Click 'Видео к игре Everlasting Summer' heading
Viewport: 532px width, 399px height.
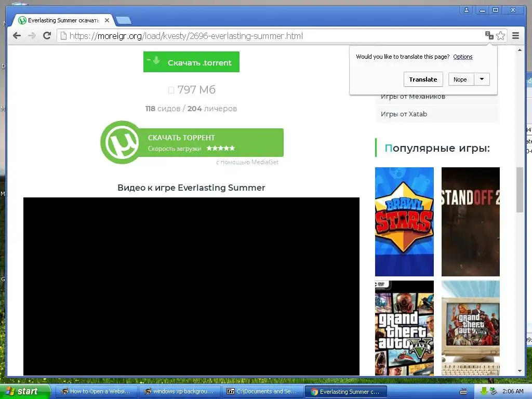[x=191, y=188]
